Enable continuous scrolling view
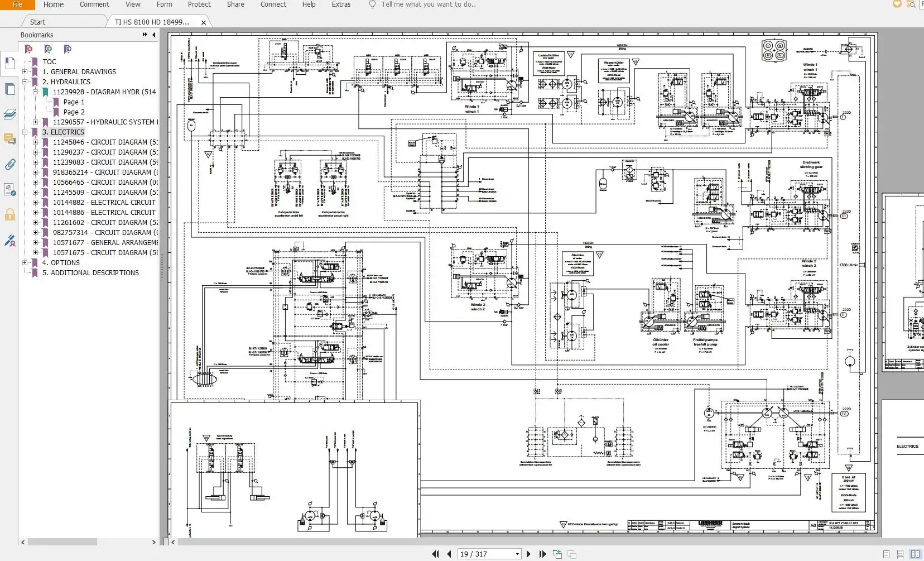The width and height of the screenshot is (924, 561). click(x=899, y=554)
